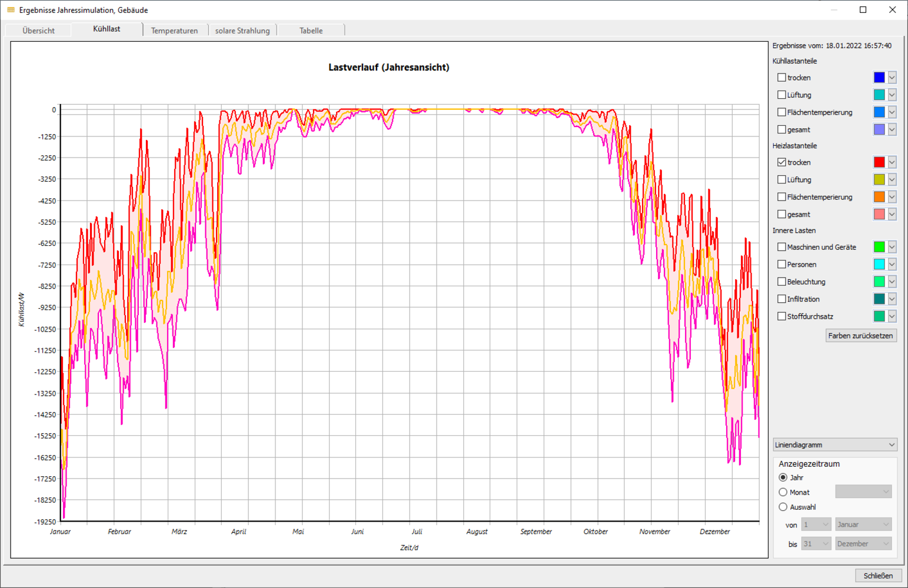Open color dropdown arrow for Stoffdurchsatz
908x588 pixels.
[892, 316]
